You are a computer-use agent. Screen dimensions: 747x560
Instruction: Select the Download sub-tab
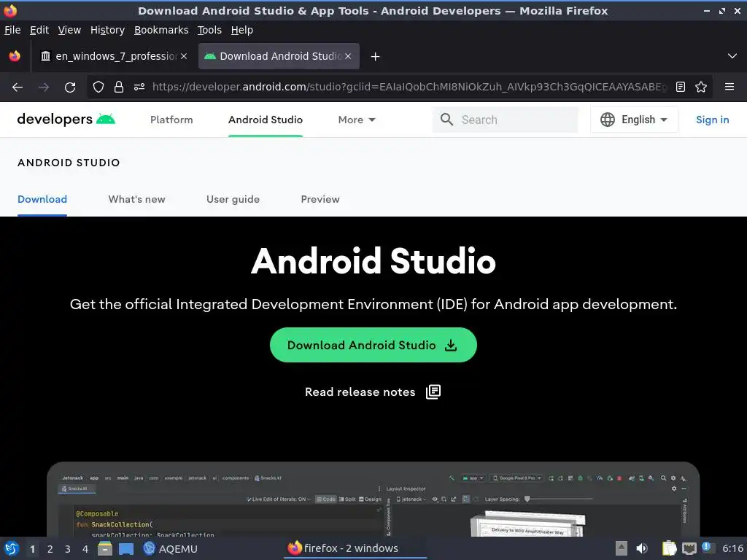(42, 200)
